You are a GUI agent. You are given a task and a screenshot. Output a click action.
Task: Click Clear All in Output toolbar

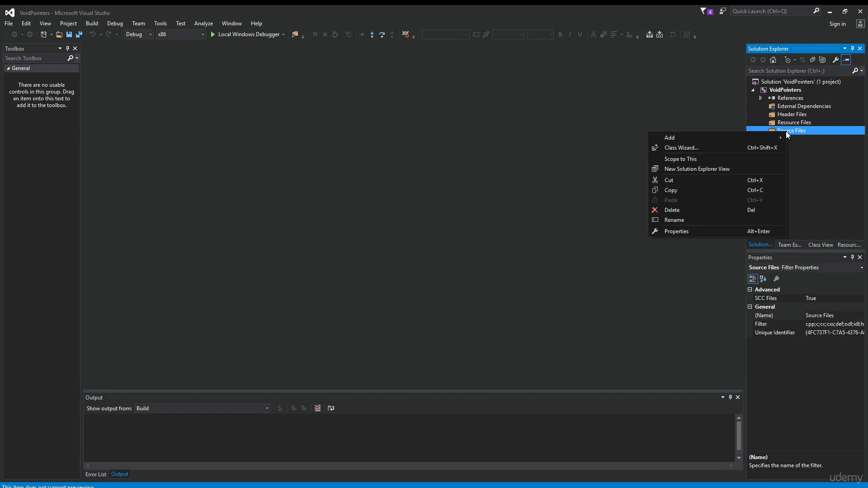coord(318,408)
